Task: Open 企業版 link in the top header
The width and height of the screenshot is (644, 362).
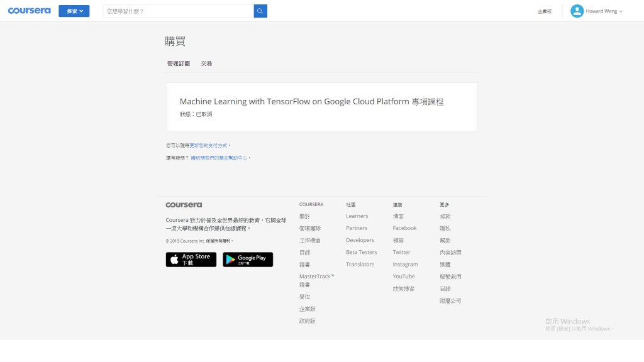Action: click(x=545, y=11)
